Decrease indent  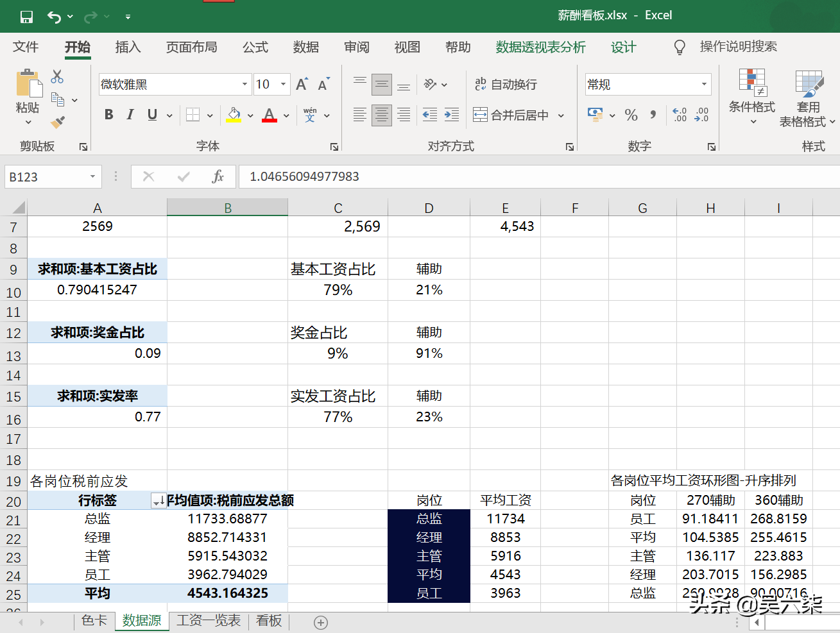tap(430, 115)
